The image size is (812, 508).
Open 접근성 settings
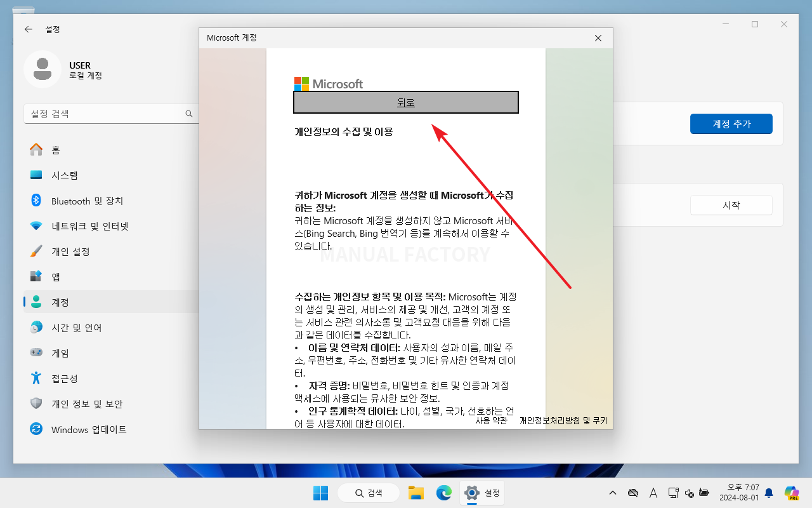coord(111,378)
